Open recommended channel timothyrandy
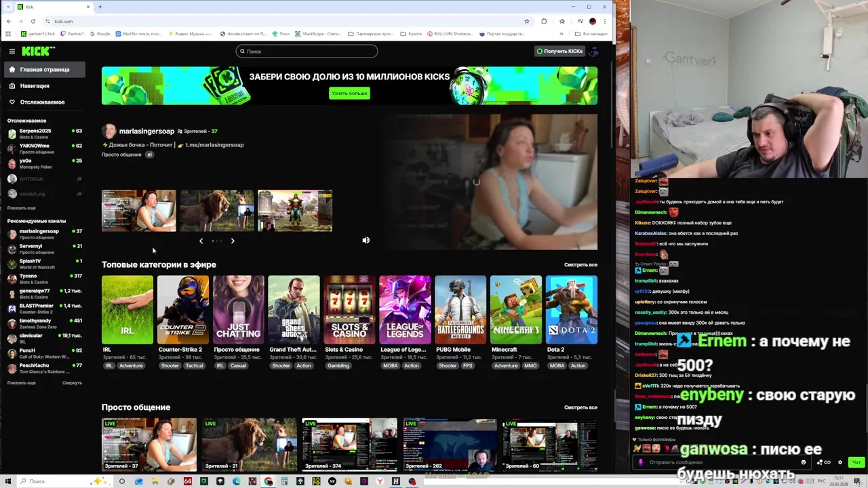Image resolution: width=868 pixels, height=488 pixels. [44, 323]
